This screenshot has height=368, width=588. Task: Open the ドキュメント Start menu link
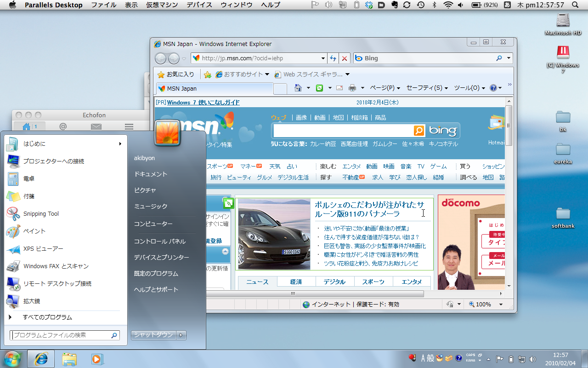[151, 174]
